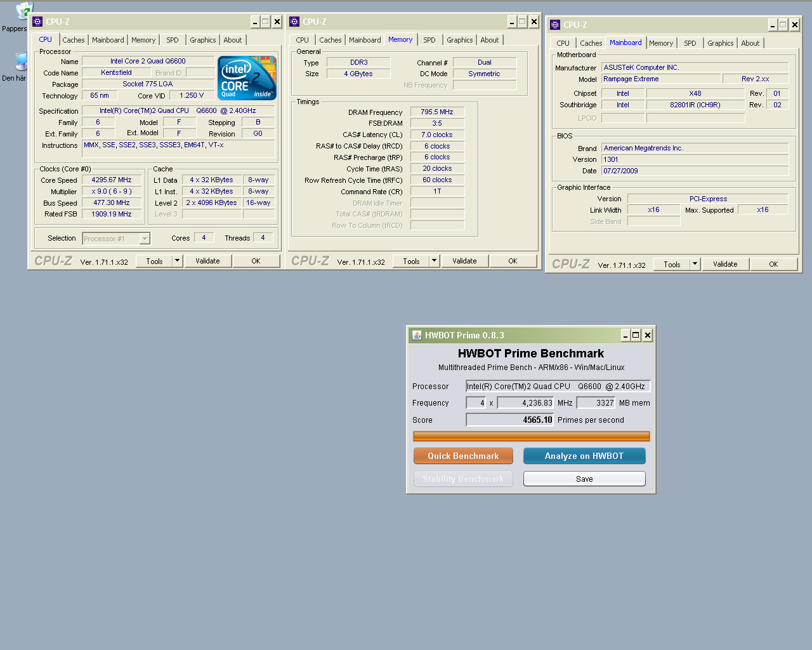Screen dimensions: 812x650
Task: Click Tools button in the CPU window
Action: point(154,261)
